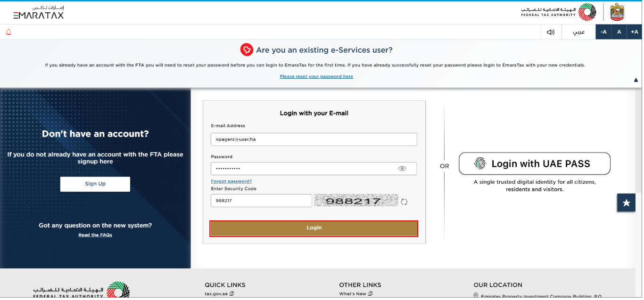Click the EmaraTax logo
The image size is (644, 300).
pyautogui.click(x=38, y=12)
